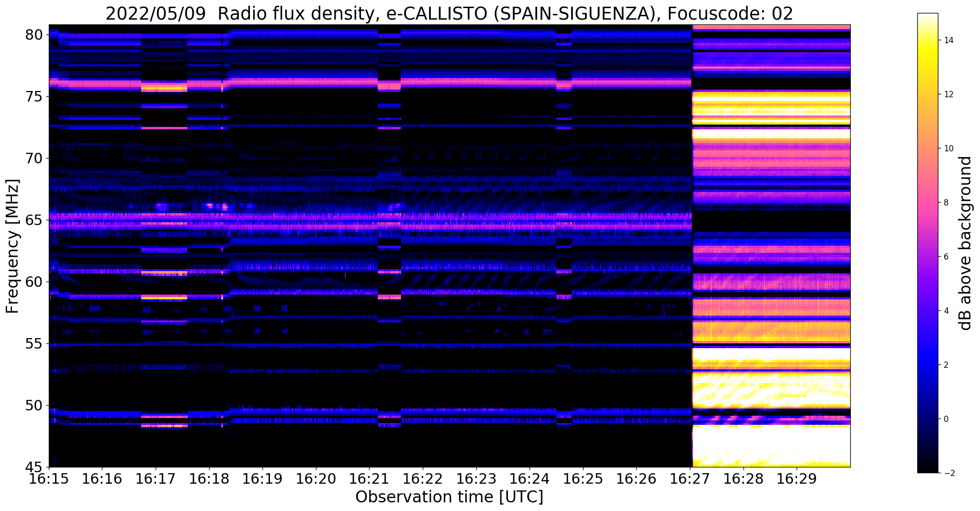
Task: Click the 16:25 time tick label
Action: (583, 479)
